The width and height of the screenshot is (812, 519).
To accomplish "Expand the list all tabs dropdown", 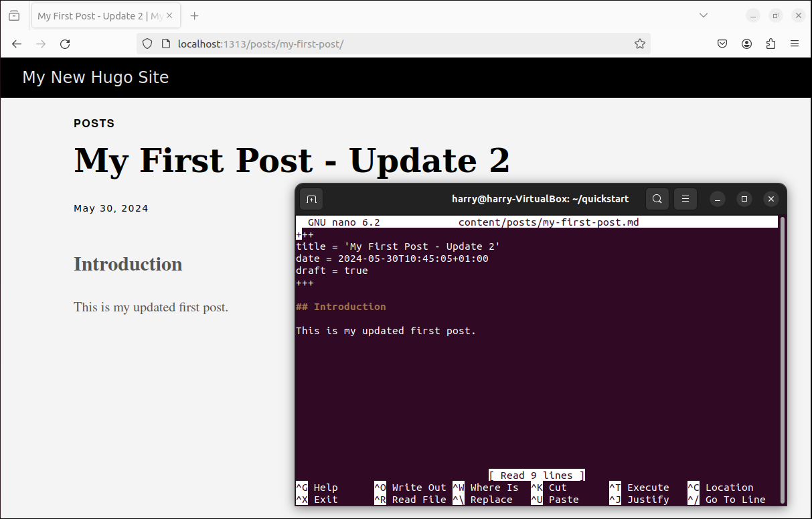I will coord(703,15).
